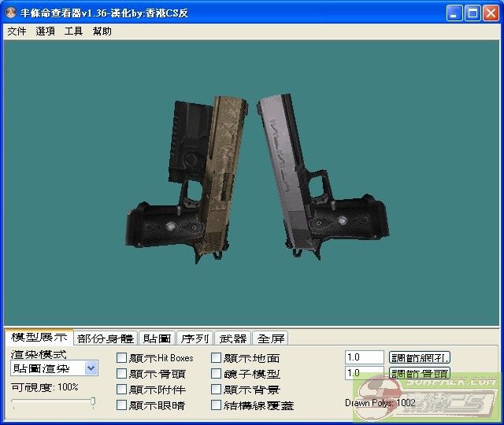Screen dimensions: 504x425
Task: Tick the 結構線覆蓋 checkbox
Action: coord(217,405)
